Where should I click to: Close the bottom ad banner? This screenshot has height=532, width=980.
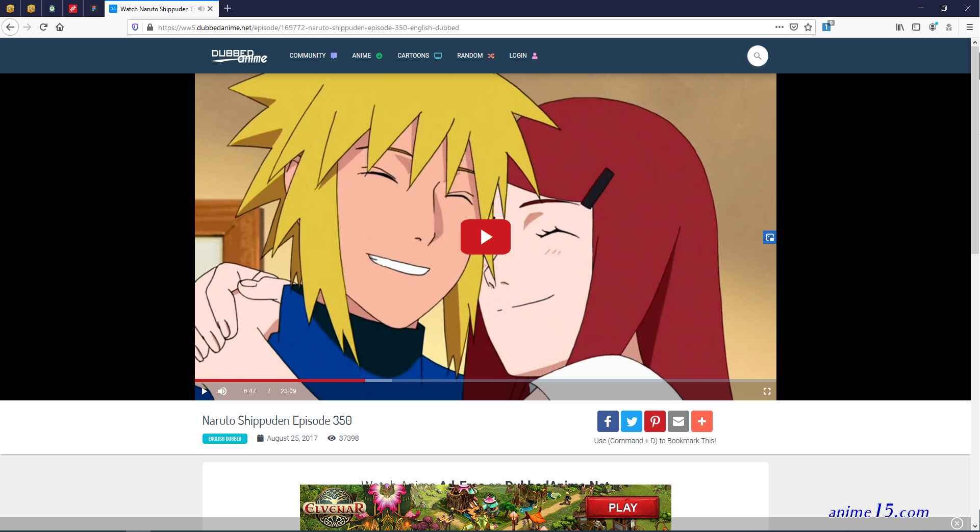click(957, 523)
